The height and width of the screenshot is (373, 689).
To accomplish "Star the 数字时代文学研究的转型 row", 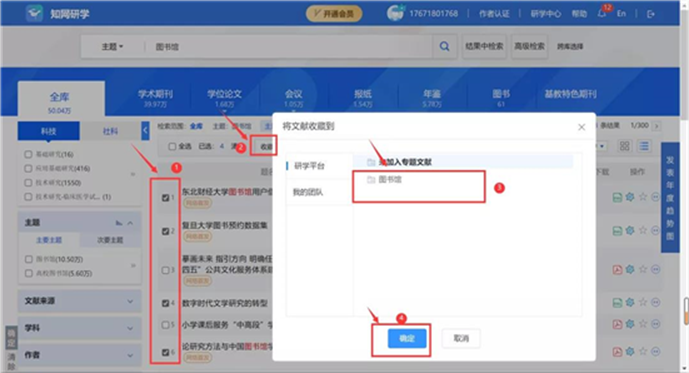I will coord(643,302).
